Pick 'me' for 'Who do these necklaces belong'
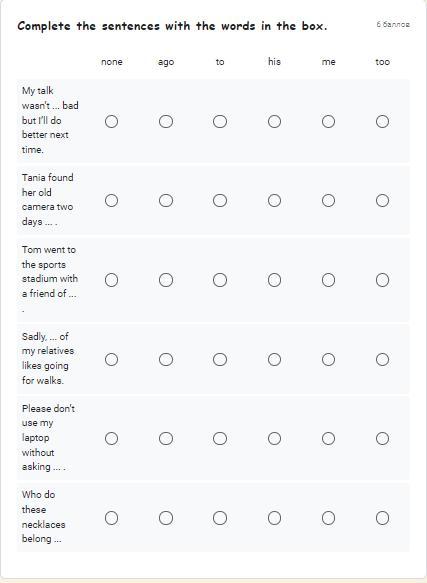This screenshot has width=427, height=583. pos(328,518)
